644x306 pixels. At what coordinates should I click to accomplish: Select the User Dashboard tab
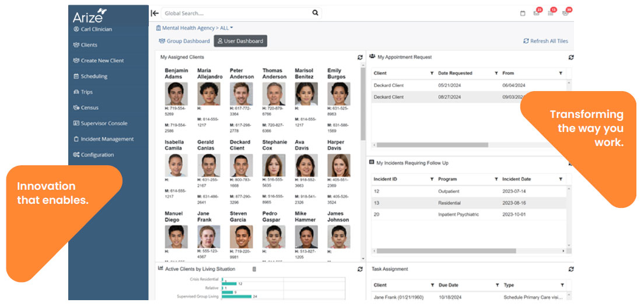click(240, 41)
